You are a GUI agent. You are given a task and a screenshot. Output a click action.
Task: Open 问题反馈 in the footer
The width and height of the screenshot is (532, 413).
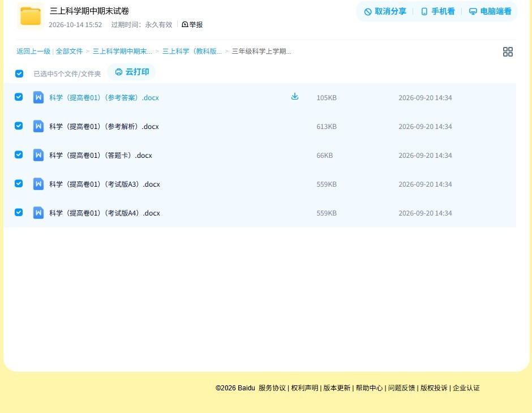point(401,388)
